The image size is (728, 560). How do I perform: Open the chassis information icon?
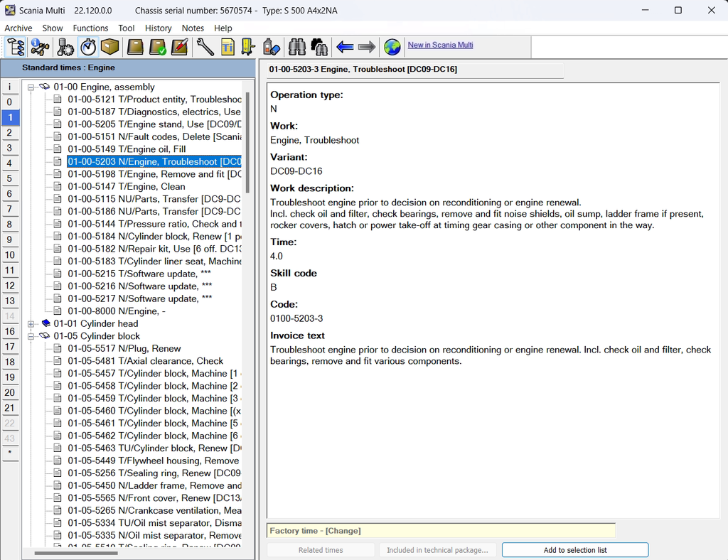40,47
